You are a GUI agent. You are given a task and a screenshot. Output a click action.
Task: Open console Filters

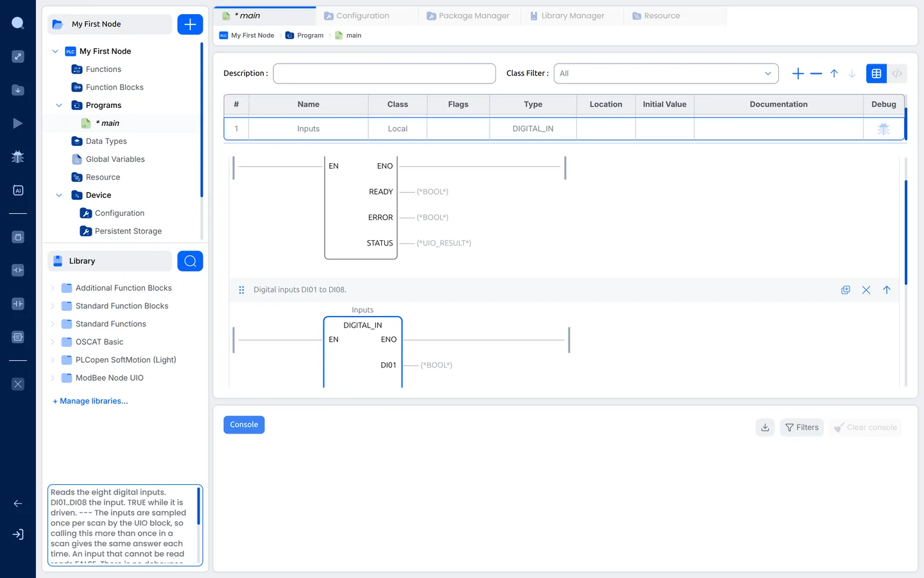click(802, 428)
